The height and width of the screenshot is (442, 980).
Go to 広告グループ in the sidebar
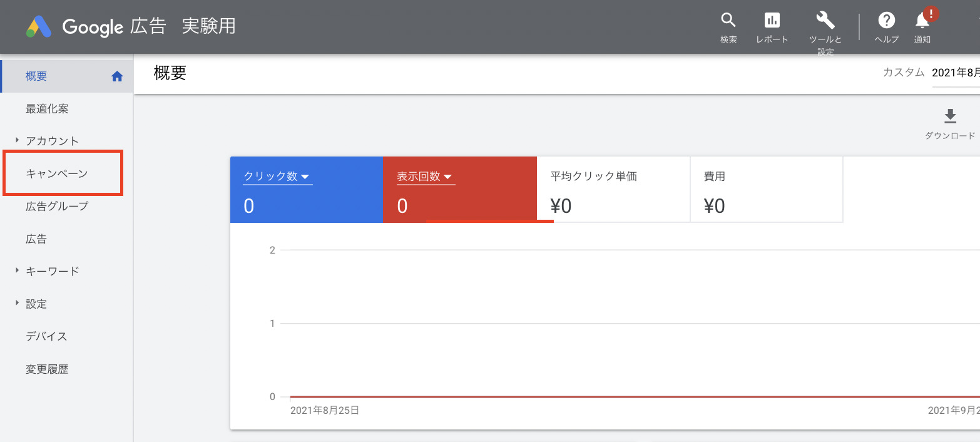(57, 206)
